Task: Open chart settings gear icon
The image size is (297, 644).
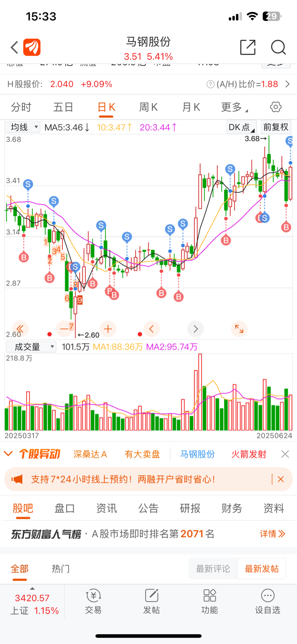Action: click(x=276, y=107)
